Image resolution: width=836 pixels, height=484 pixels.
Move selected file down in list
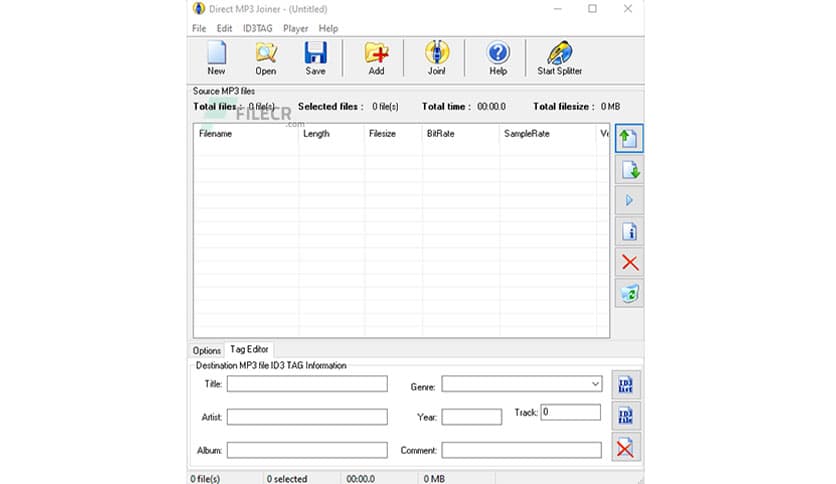coord(629,170)
